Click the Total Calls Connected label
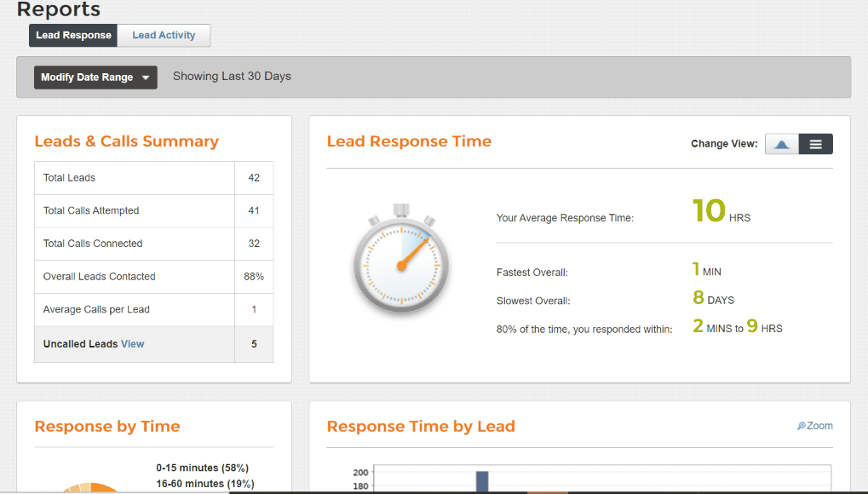Screen dimensions: 868x494 coord(93,243)
